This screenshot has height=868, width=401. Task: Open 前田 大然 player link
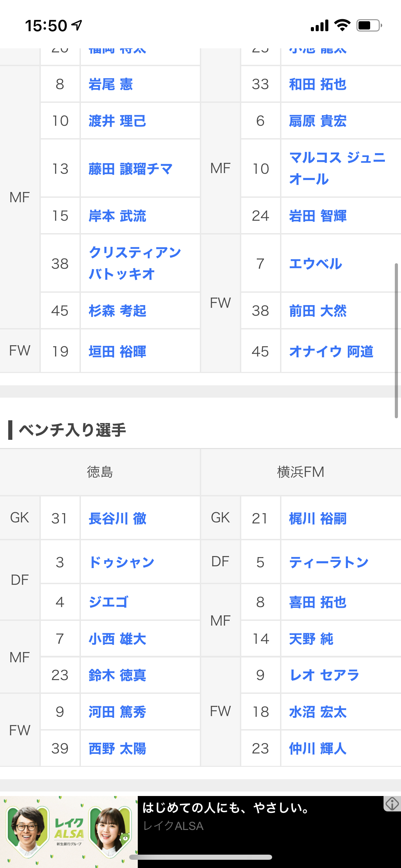(318, 311)
